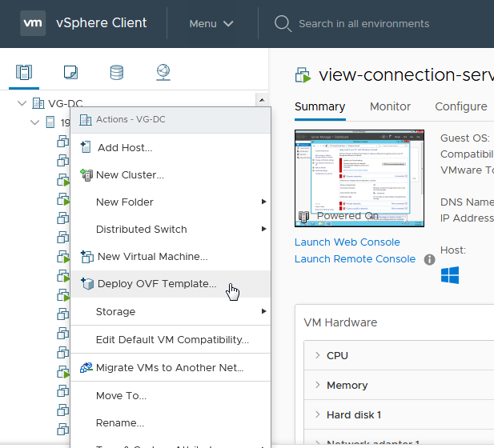
Task: Click the Guest OS label
Action: (465, 138)
